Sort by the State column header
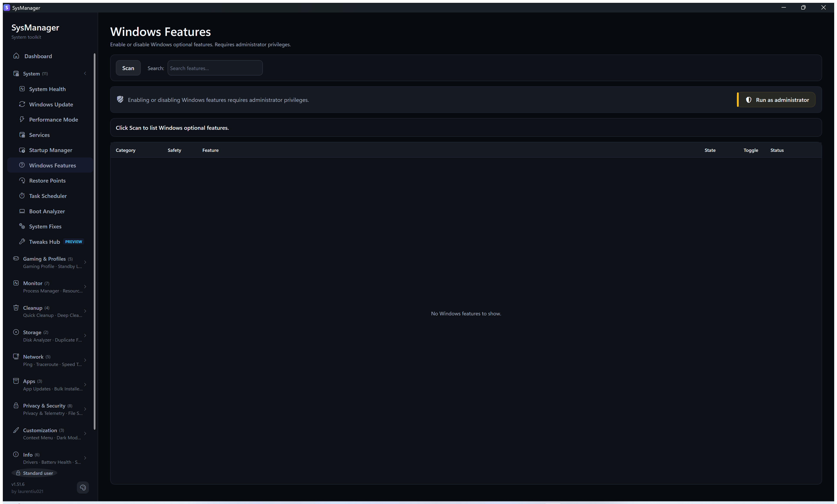Screen dimensions: 837x504 [x=710, y=150]
